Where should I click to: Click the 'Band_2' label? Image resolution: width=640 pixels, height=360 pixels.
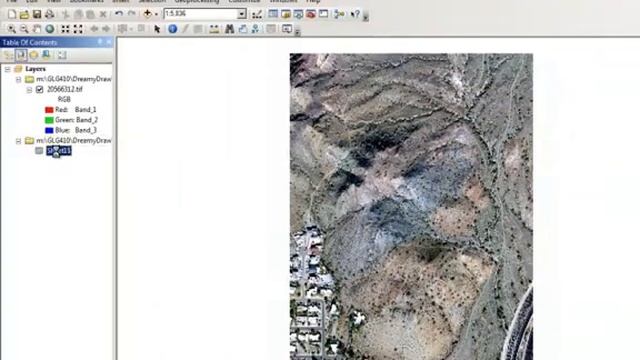tap(87, 120)
